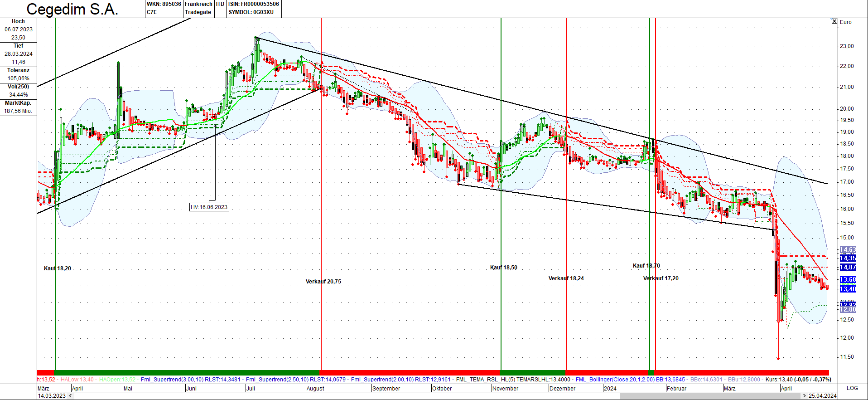Click the November month label

505,389
